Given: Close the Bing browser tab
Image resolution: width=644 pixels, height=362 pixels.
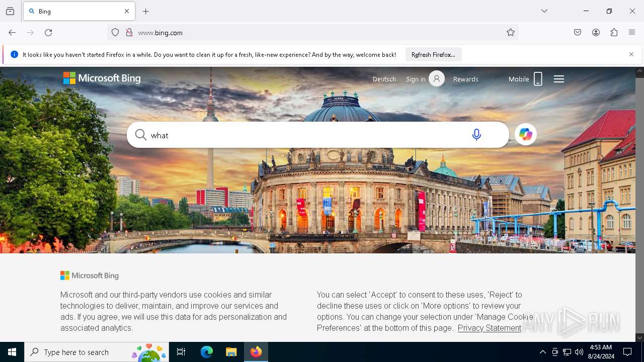Looking at the screenshot, I should click(127, 11).
